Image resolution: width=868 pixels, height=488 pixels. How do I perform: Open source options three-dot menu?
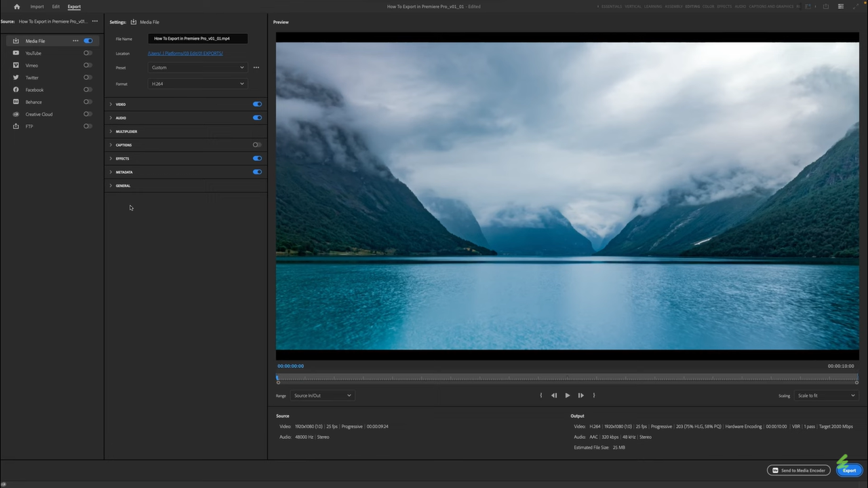[x=95, y=21]
